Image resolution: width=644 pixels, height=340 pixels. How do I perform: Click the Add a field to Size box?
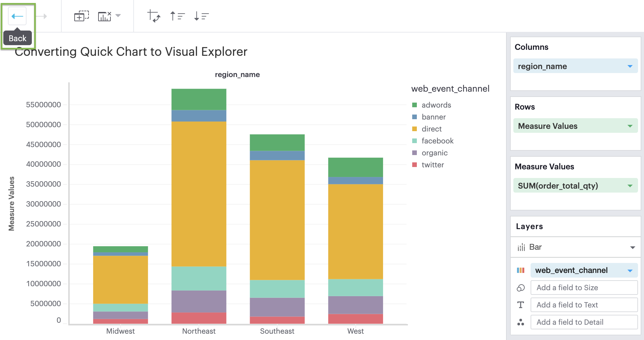coord(584,288)
